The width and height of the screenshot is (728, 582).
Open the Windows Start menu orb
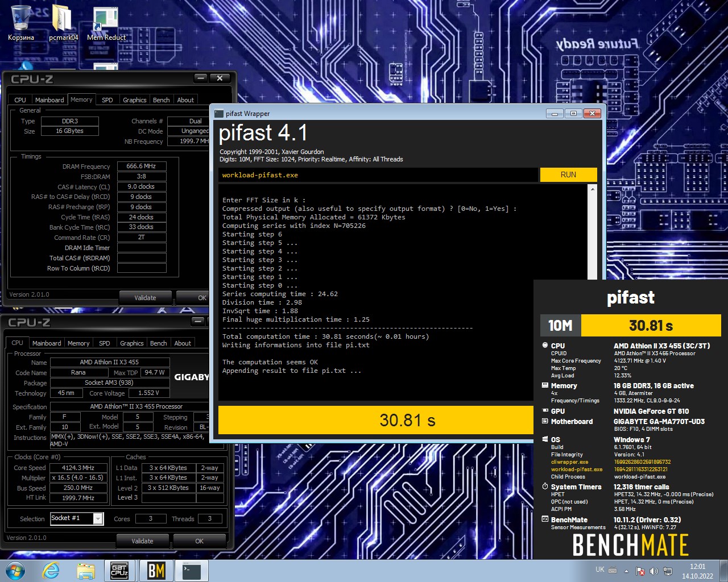[15, 571]
